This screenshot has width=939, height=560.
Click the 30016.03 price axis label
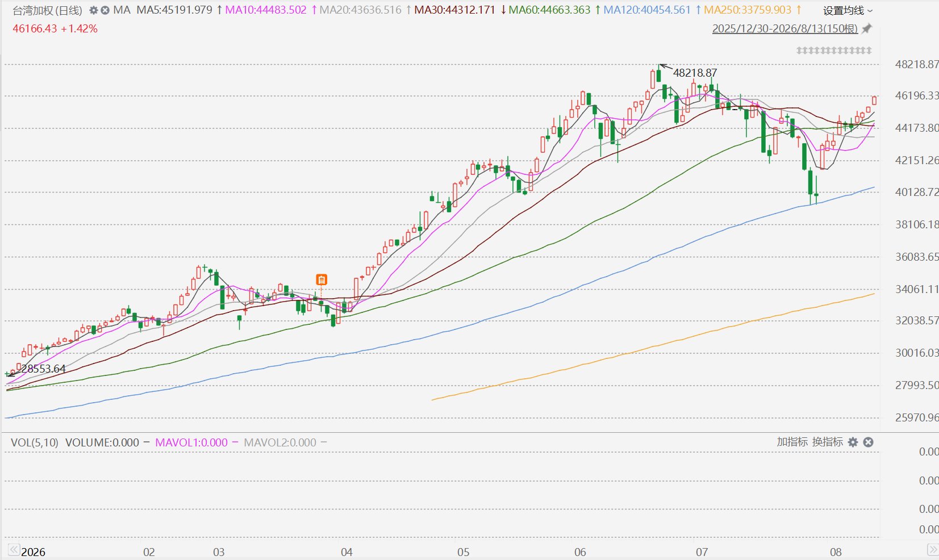[917, 353]
